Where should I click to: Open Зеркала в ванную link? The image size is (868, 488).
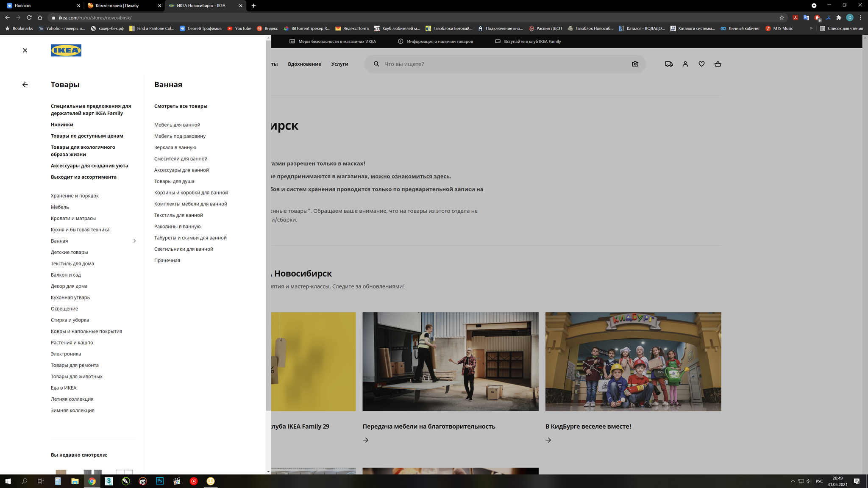[175, 147]
